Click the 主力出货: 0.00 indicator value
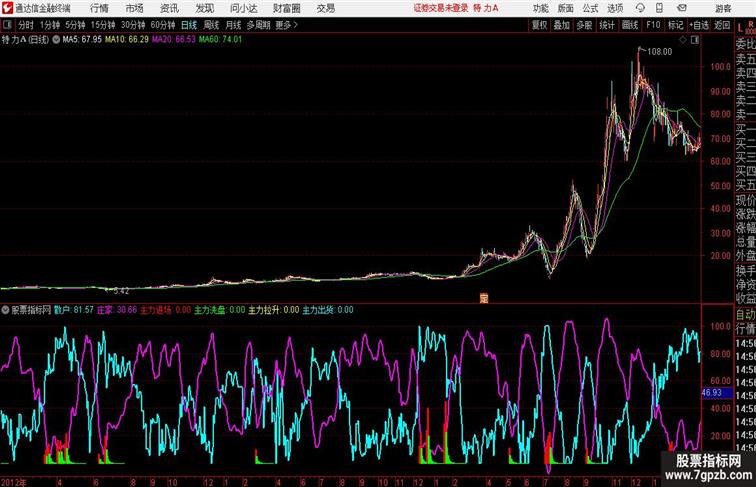756x487 pixels. point(328,310)
